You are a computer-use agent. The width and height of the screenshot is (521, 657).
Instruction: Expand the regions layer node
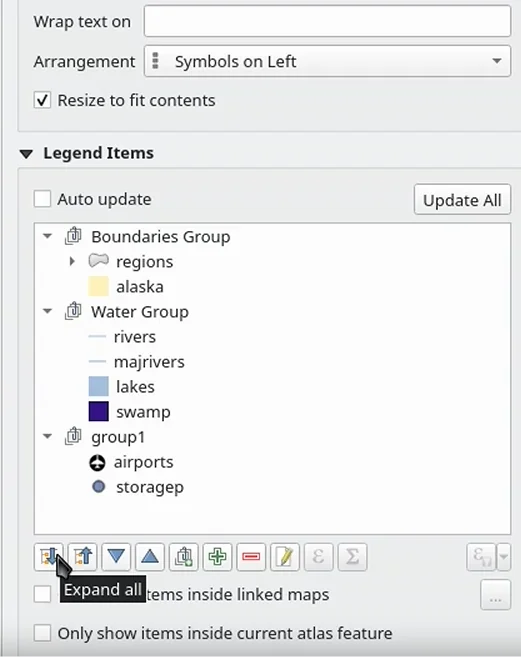72,261
